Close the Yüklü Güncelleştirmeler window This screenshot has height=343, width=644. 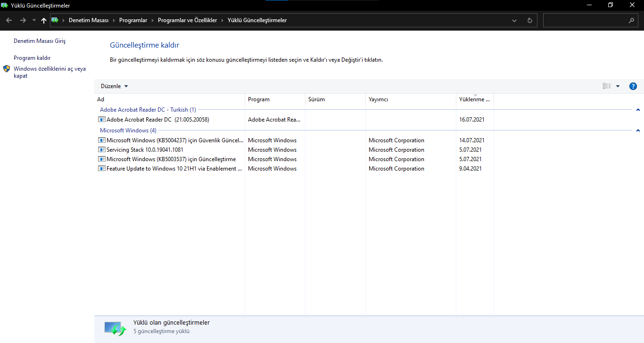coord(633,5)
